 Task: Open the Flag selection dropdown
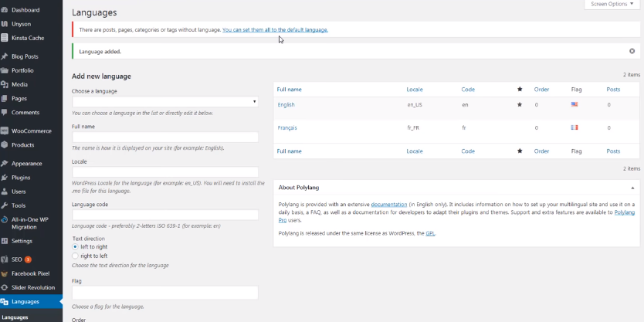coord(165,293)
